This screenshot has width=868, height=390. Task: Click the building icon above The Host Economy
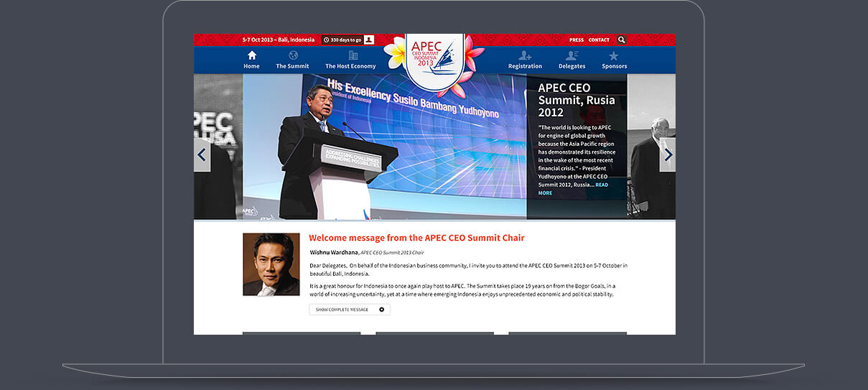353,55
